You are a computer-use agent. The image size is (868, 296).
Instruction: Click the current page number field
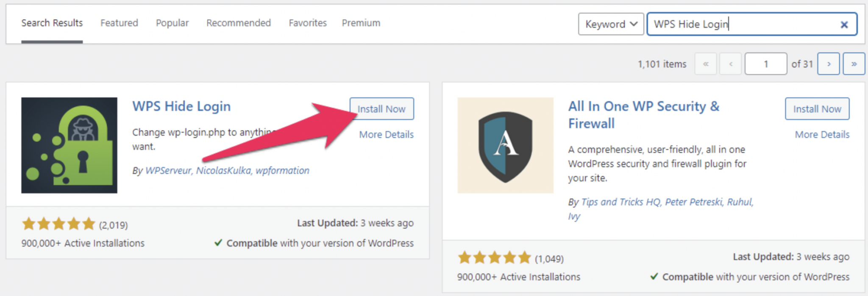(765, 64)
